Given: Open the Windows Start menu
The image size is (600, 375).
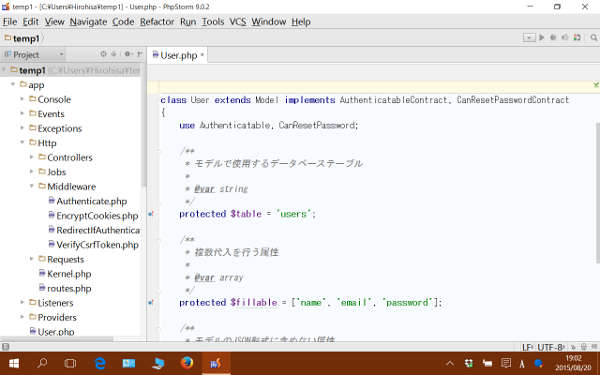Looking at the screenshot, I should coord(14,363).
